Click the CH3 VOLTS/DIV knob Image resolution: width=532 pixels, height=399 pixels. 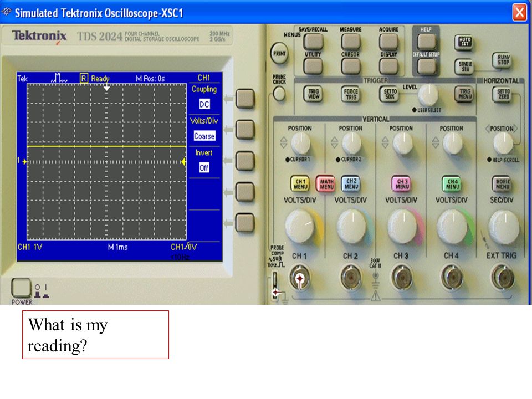click(403, 227)
